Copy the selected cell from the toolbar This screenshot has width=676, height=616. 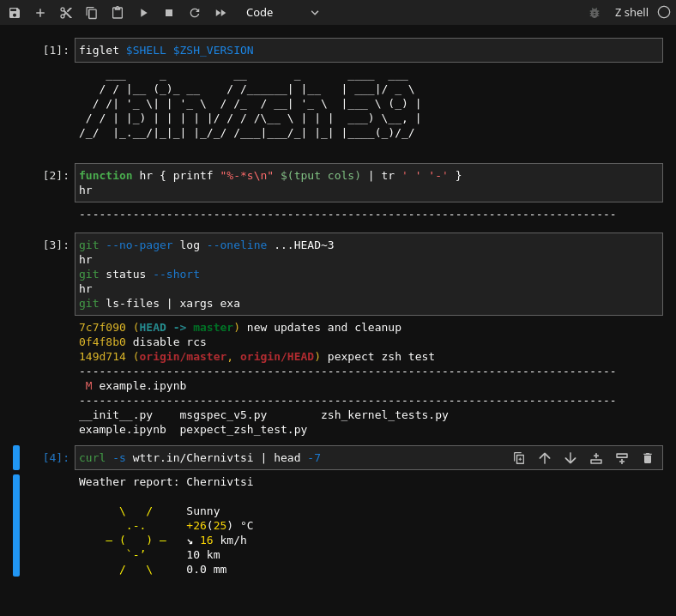pos(92,13)
